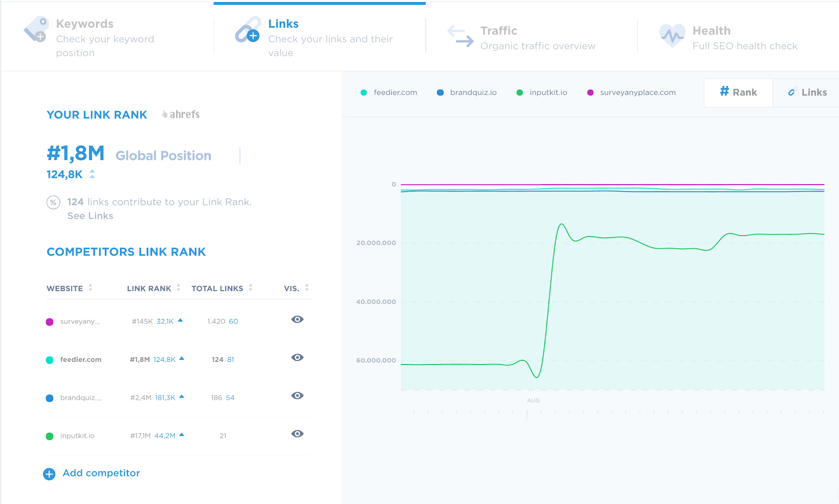Toggle visibility of feedier.com row

(x=297, y=358)
